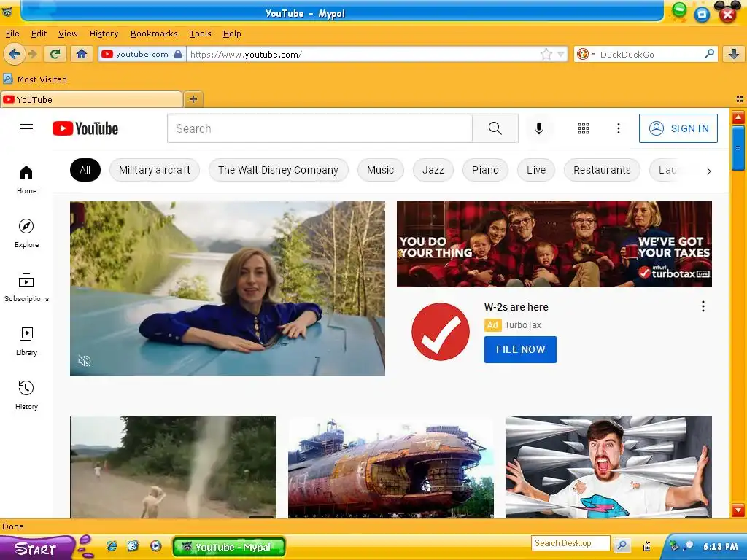
Task: Launch Internet Explorer from quick launch
Action: [x=112, y=546]
